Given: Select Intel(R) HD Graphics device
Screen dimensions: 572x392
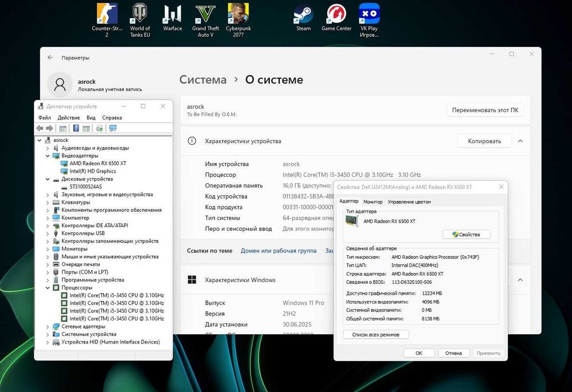Looking at the screenshot, I should [x=93, y=171].
